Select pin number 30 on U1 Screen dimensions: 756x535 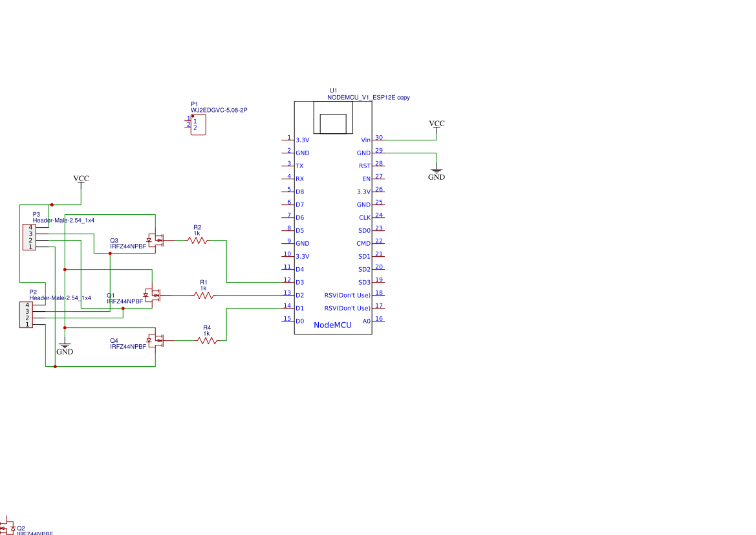pos(379,138)
